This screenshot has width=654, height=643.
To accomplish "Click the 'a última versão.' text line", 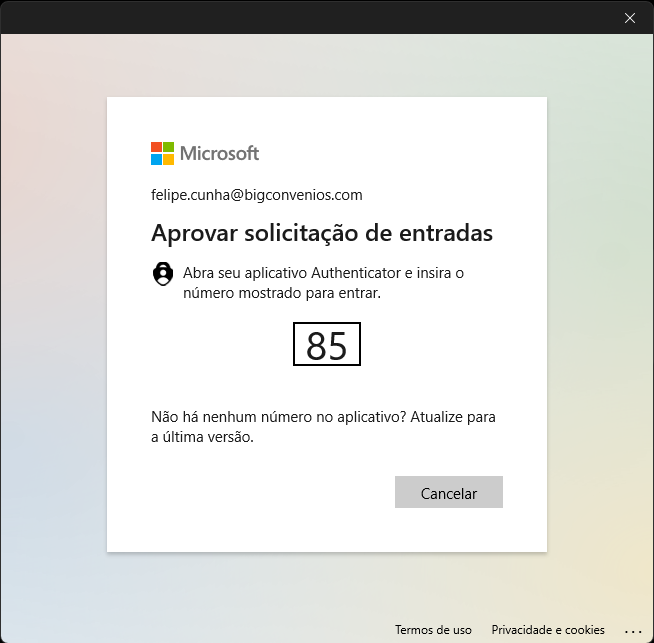I will pyautogui.click(x=202, y=437).
